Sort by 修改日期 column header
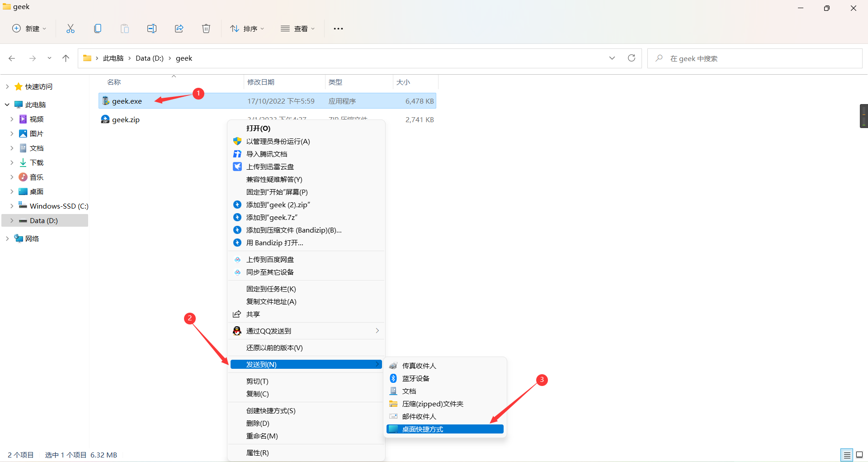The image size is (868, 462). [x=261, y=82]
